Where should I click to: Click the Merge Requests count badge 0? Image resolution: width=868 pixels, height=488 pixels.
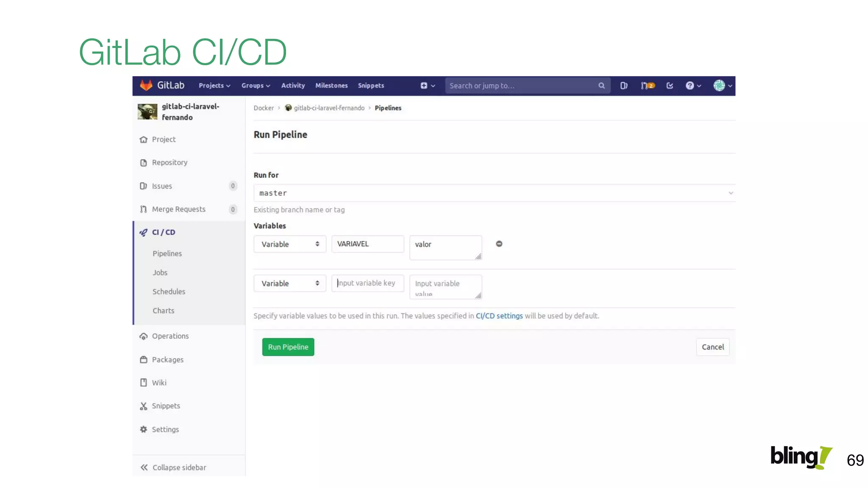[233, 209]
